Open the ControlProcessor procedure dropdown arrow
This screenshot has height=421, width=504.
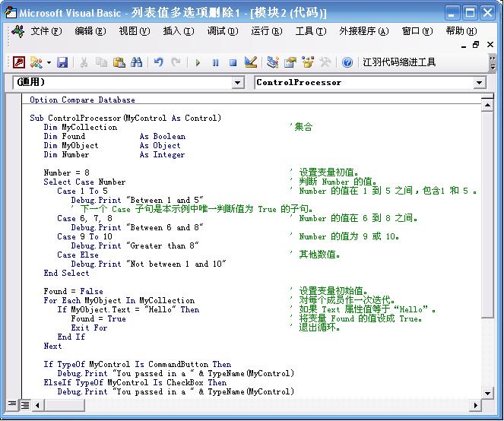pyautogui.click(x=479, y=83)
